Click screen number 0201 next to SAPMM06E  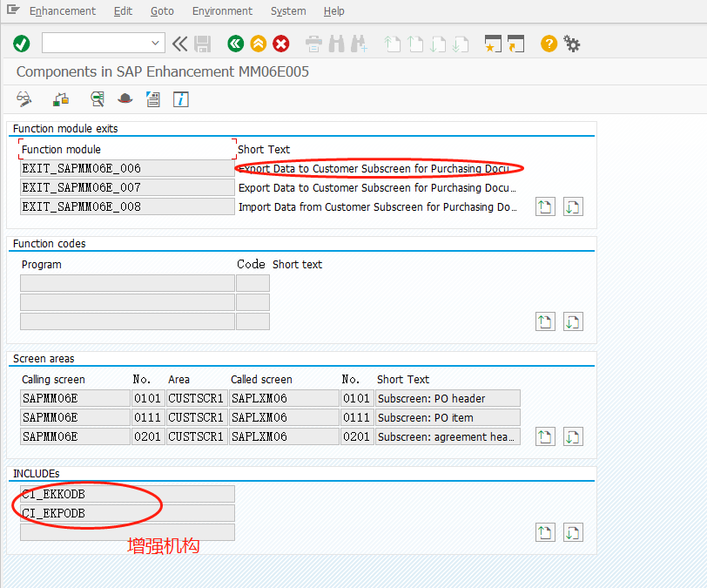tap(147, 436)
